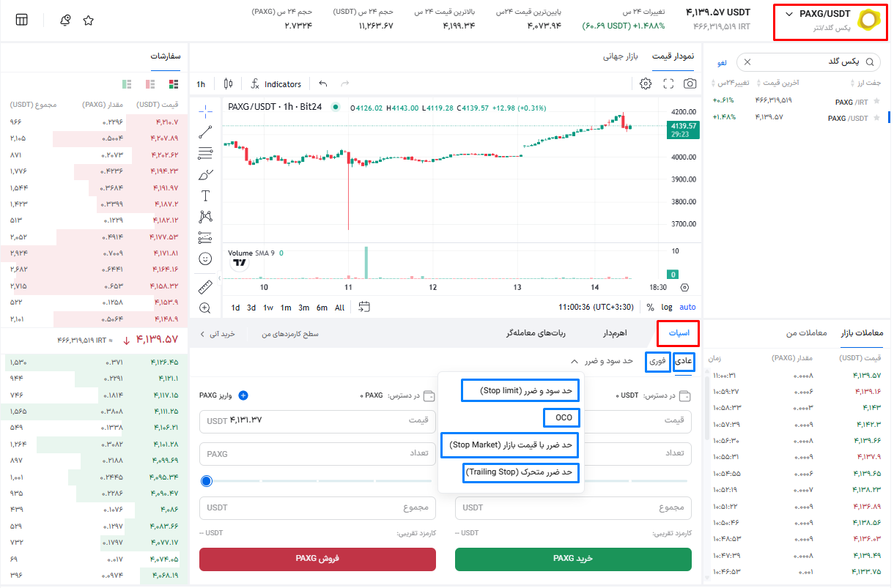Click the chart undo arrow

pyautogui.click(x=323, y=83)
